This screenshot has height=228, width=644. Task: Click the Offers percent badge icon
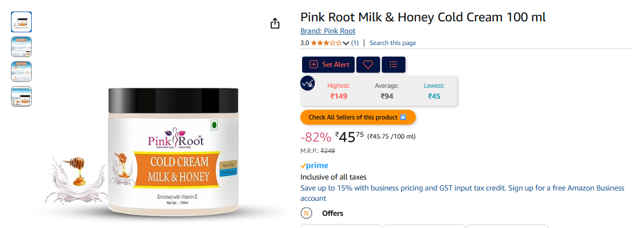(x=306, y=213)
